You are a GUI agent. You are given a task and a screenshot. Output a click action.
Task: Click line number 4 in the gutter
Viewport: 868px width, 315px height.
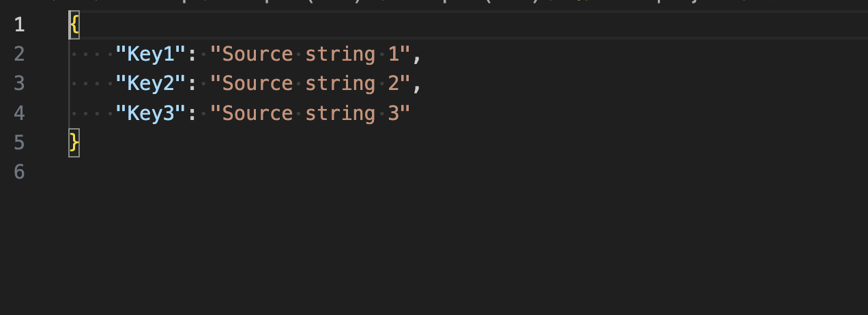(x=19, y=112)
